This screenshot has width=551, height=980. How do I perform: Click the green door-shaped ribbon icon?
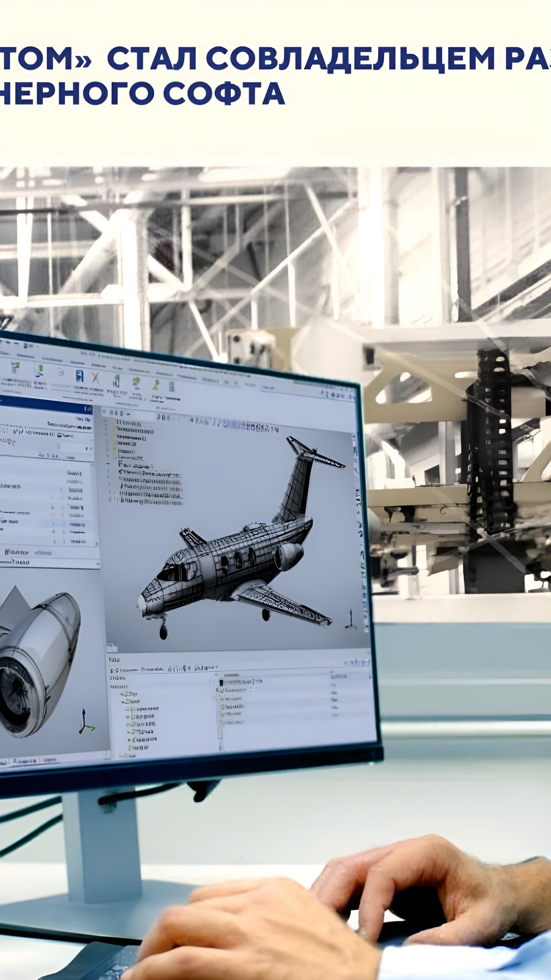pos(116,380)
